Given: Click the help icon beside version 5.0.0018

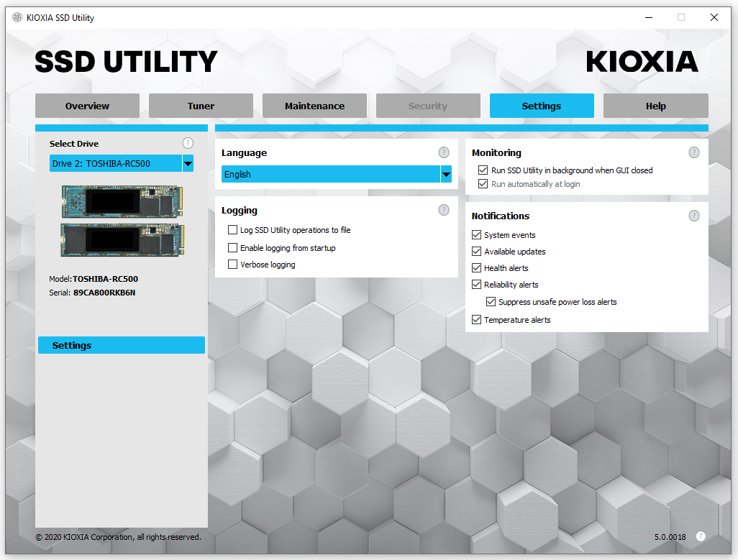Looking at the screenshot, I should 701,536.
